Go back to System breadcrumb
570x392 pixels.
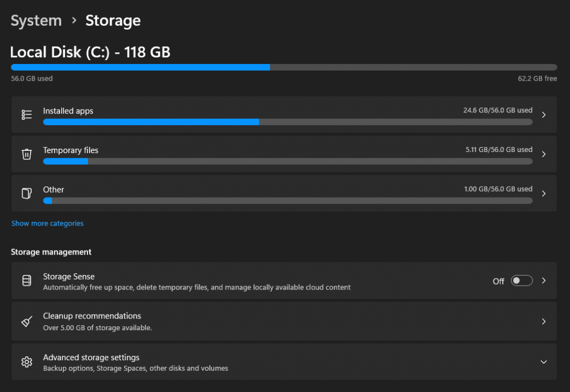tap(36, 21)
